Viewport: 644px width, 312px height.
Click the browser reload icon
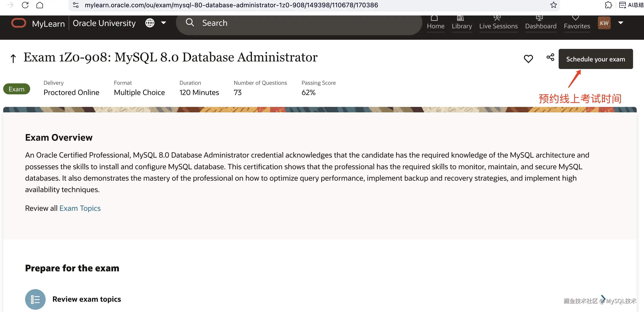[x=25, y=5]
